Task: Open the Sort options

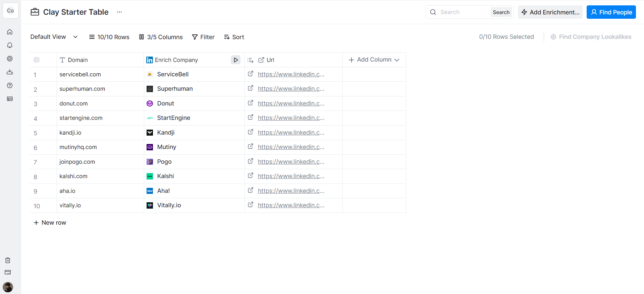Action: (x=234, y=37)
